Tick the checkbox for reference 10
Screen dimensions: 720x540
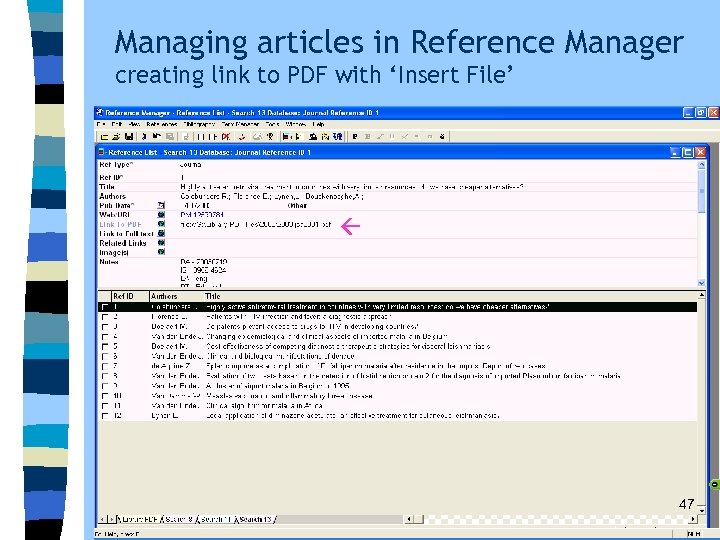coord(105,396)
